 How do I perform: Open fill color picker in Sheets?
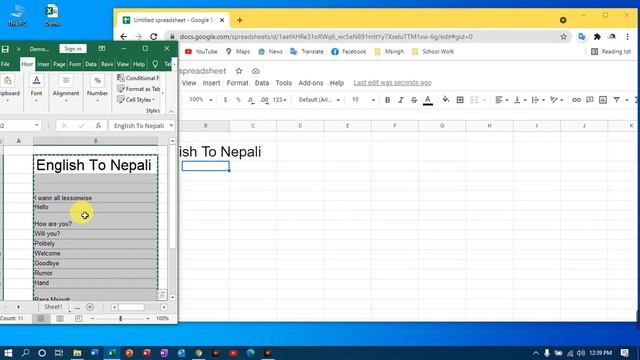click(x=446, y=100)
